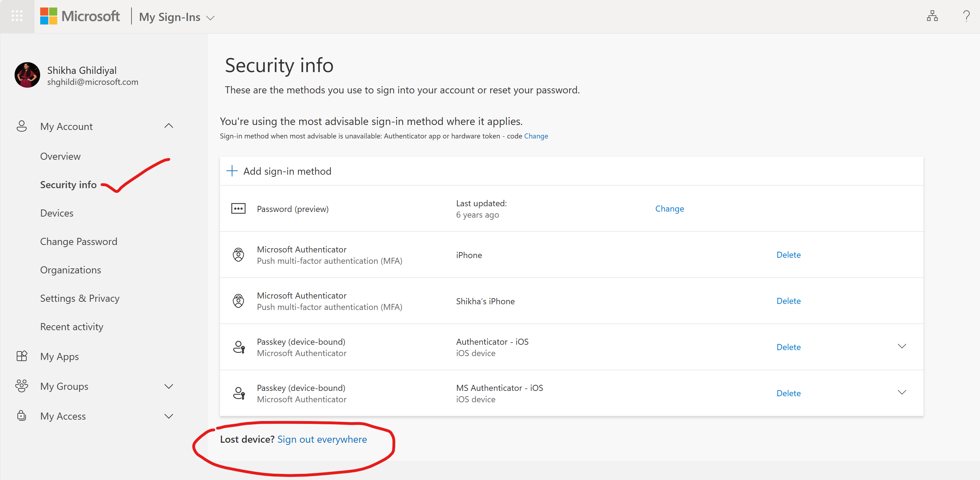The width and height of the screenshot is (980, 480).
Task: Expand the Authenticator - iOS passkey details
Action: (901, 346)
